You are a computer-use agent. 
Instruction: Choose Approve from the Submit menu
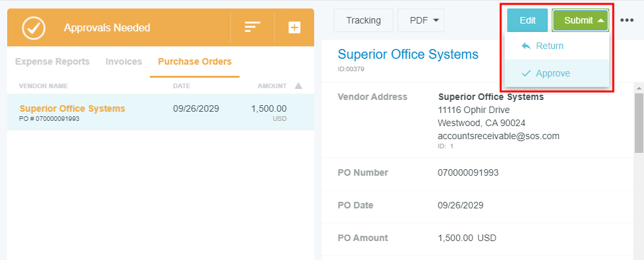click(556, 73)
